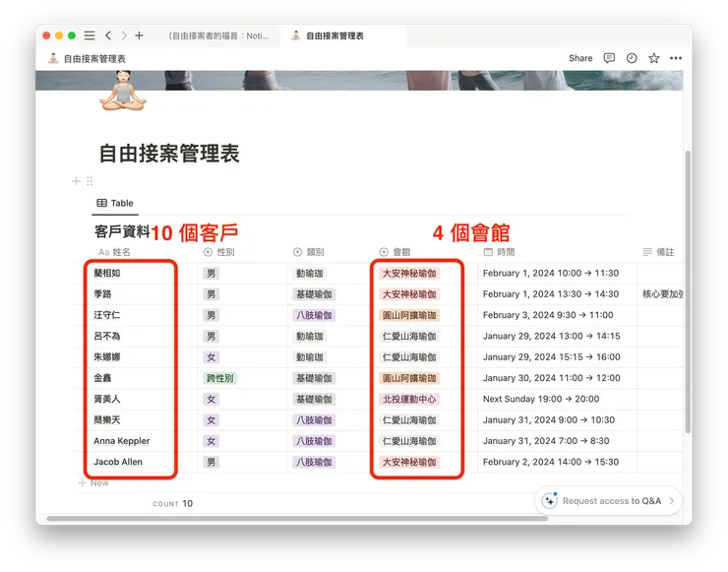Click the plus add-block handle beside the table

point(76,181)
